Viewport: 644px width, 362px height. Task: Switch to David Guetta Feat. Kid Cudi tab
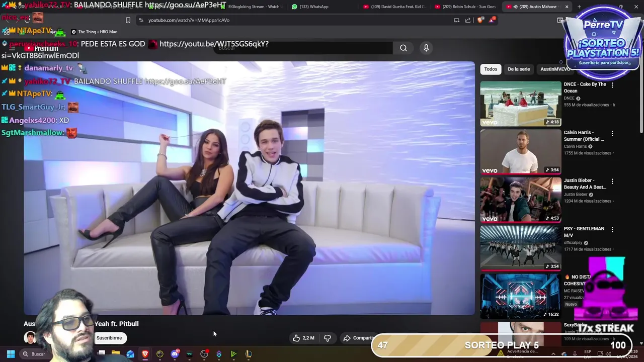(394, 7)
